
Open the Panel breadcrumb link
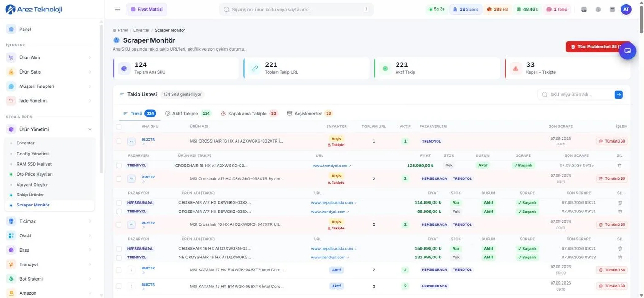tap(123, 30)
